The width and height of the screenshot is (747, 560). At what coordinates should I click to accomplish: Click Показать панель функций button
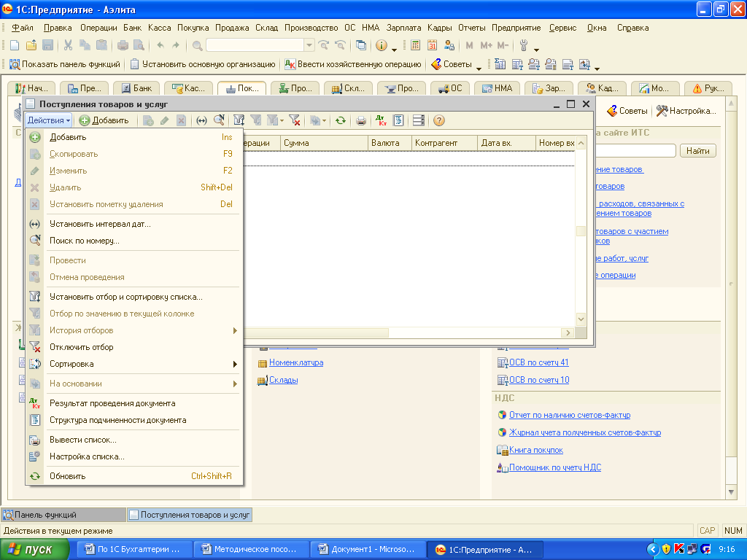65,64
